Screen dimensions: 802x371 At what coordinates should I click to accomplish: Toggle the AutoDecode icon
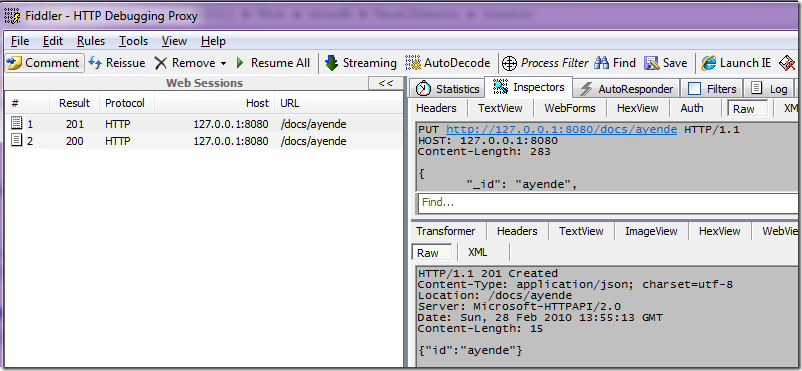point(413,63)
